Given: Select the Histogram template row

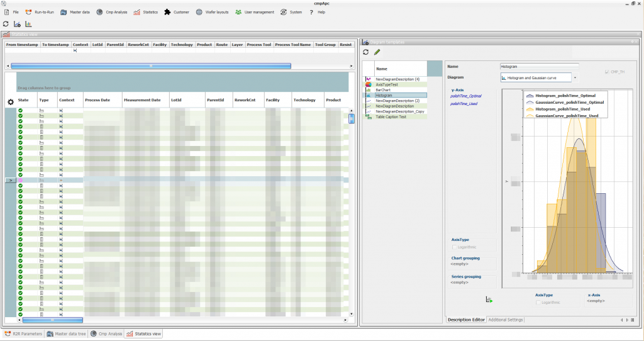Looking at the screenshot, I should pyautogui.click(x=396, y=95).
